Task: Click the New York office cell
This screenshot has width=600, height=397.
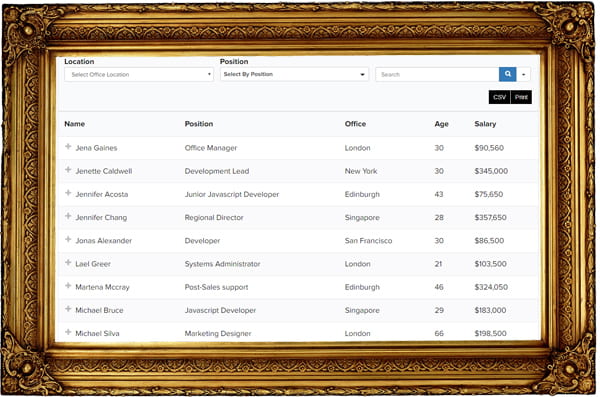Action: 361,171
